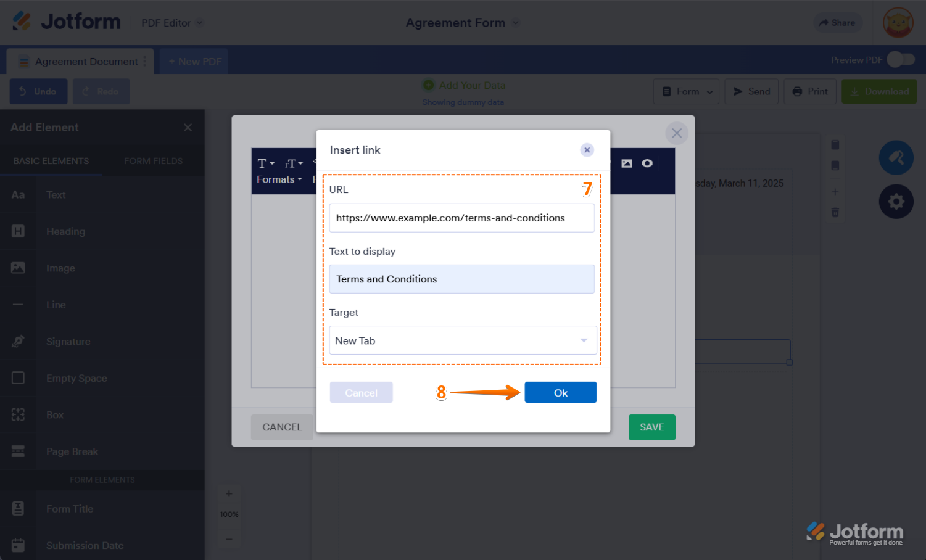Screen dimensions: 926x560
Task: Click the plus add-page icon in side tools
Action: pyautogui.click(x=835, y=192)
